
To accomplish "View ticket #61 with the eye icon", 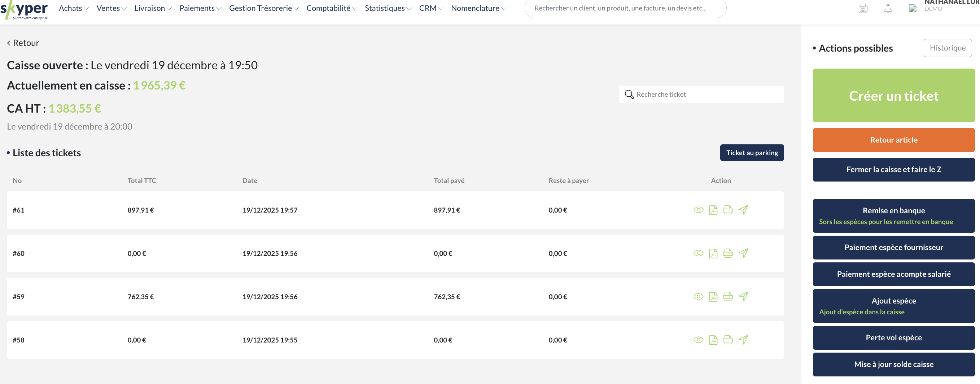I will tap(698, 210).
